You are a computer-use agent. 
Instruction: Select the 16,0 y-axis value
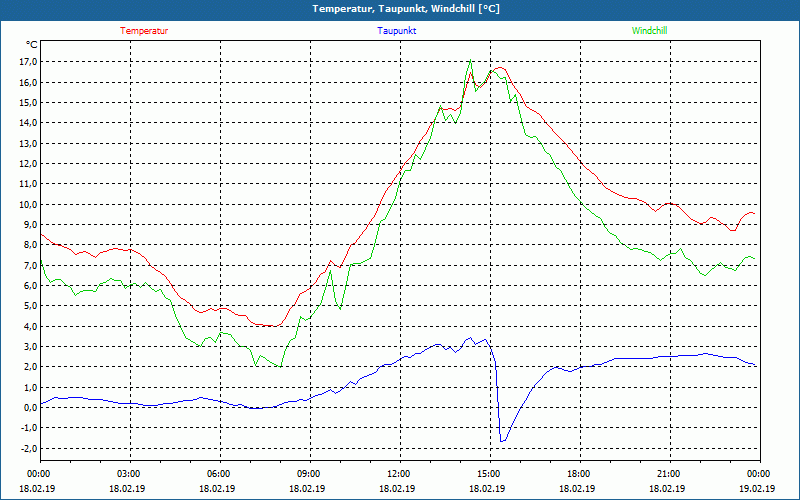[x=28, y=82]
